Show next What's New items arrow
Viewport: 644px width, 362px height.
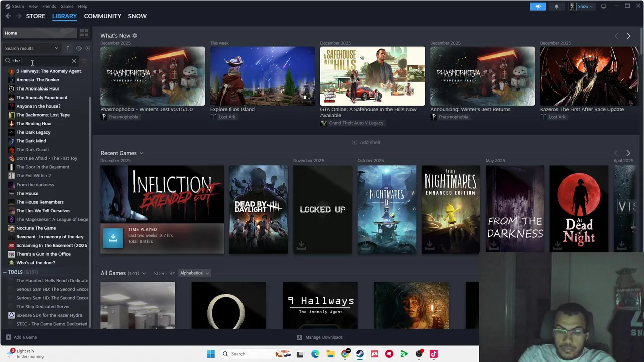tap(628, 36)
